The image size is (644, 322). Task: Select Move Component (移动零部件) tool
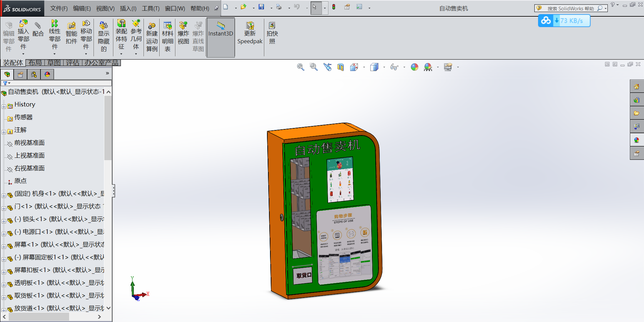pos(86,34)
